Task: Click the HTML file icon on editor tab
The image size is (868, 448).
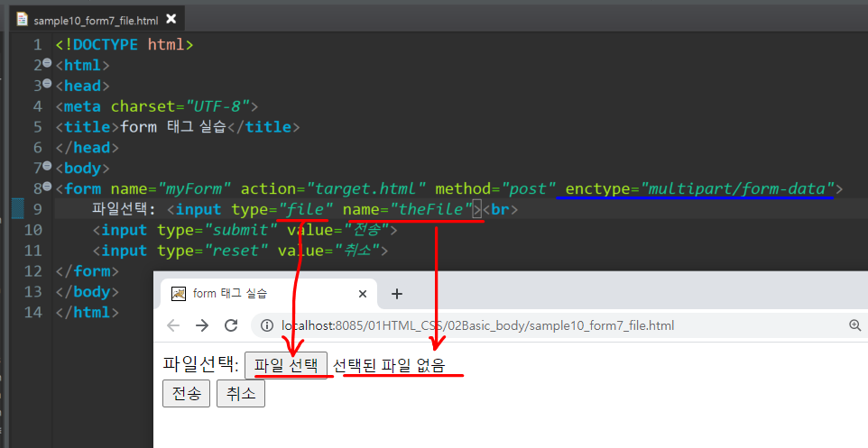Action: 23,19
